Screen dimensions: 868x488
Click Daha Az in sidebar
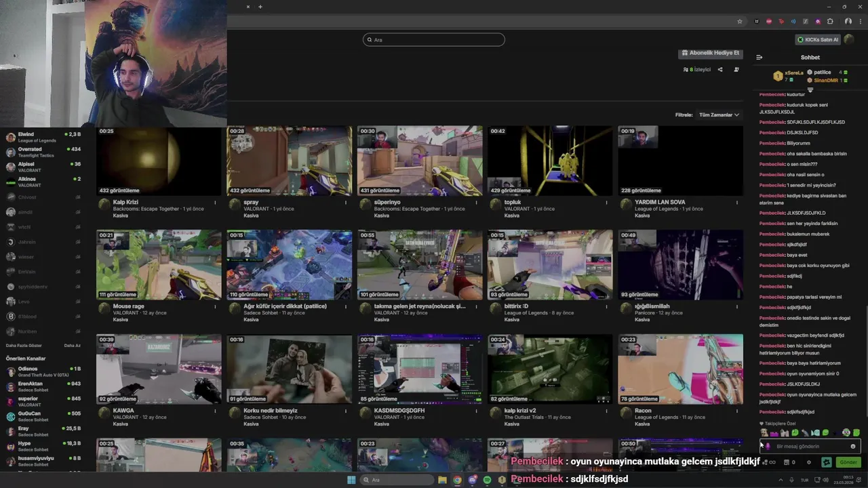point(73,346)
